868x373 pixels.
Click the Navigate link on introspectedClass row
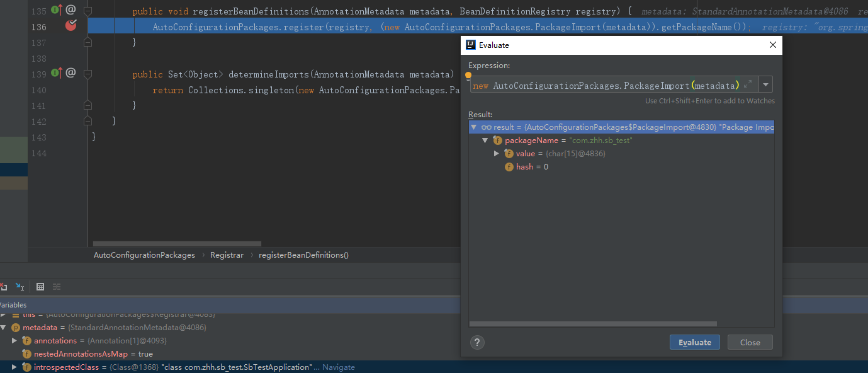click(339, 367)
